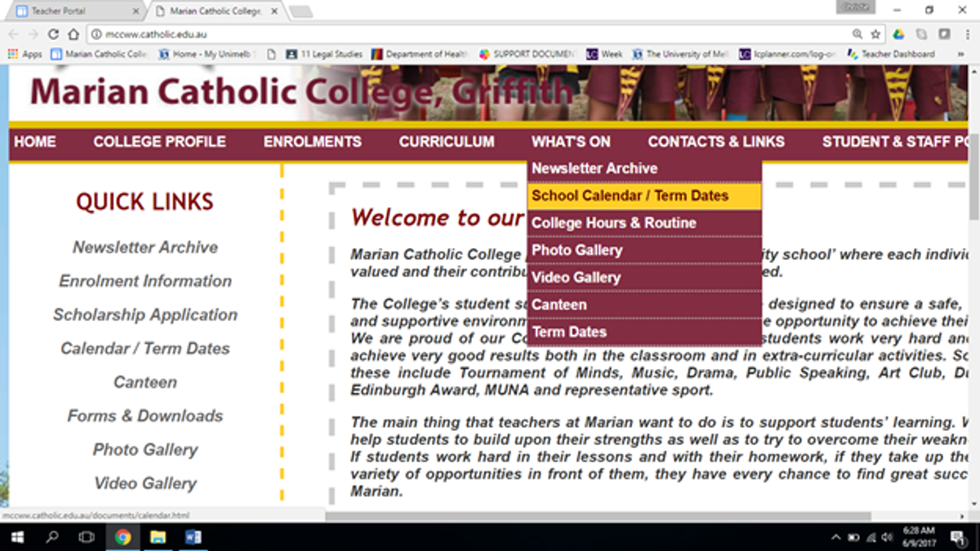Open Photo Gallery quick link
This screenshot has height=551, width=980.
[x=145, y=450]
